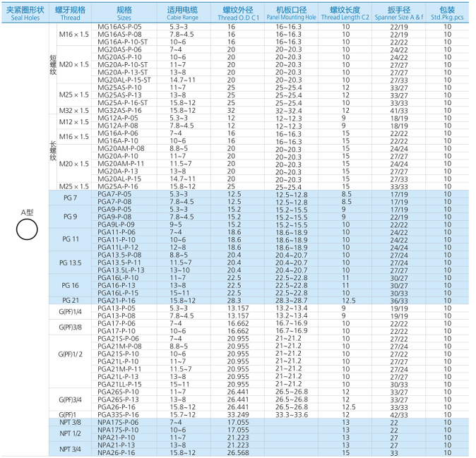Select part number PGA11L-P-12
The width and height of the screenshot is (476, 458).
coord(118,247)
